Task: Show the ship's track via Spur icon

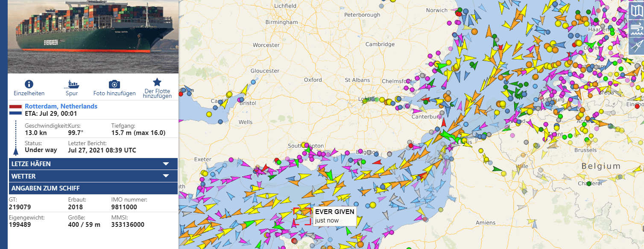Action: click(x=72, y=84)
